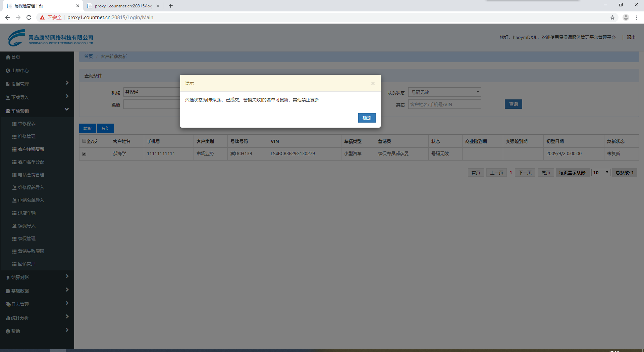The width and height of the screenshot is (644, 352).
Task: Expand the 统计分析 sidebar menu
Action: 37,318
